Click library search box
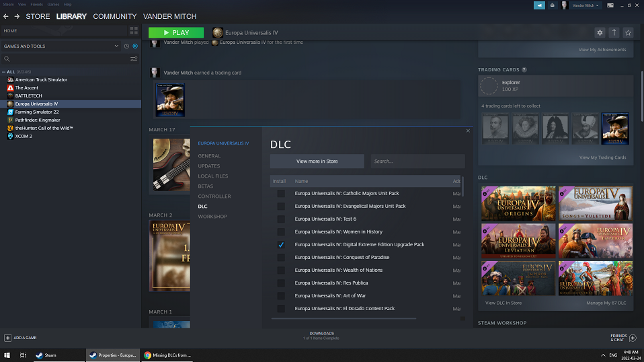 tap(66, 59)
